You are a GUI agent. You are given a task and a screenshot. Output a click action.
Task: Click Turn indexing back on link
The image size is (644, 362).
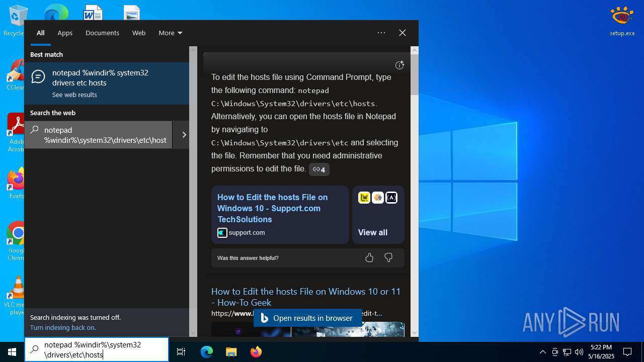click(63, 327)
